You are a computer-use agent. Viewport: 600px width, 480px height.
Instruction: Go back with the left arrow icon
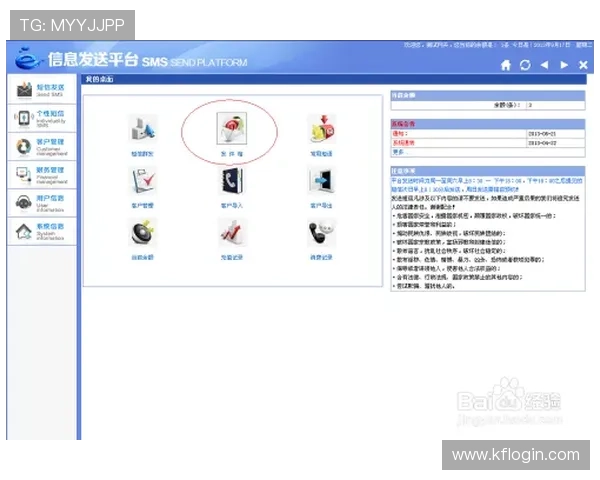click(x=544, y=65)
